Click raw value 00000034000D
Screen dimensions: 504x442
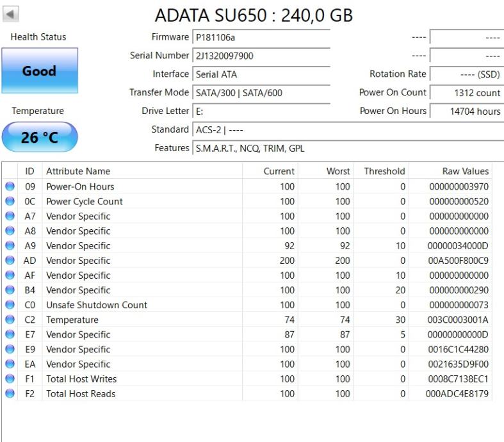pyautogui.click(x=458, y=245)
